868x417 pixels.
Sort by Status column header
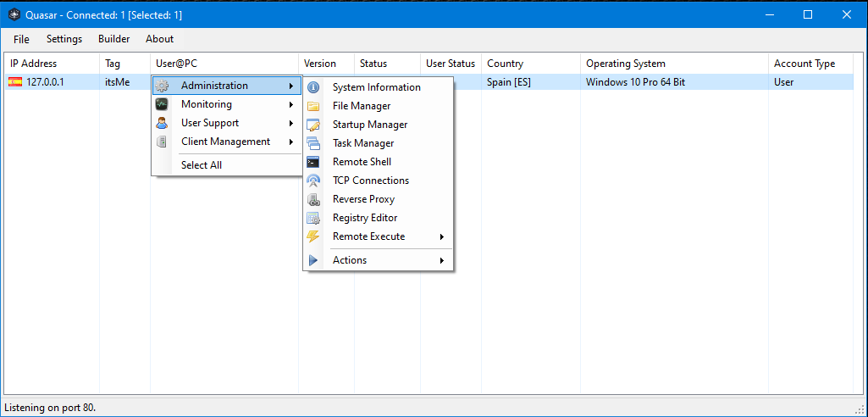coord(388,64)
